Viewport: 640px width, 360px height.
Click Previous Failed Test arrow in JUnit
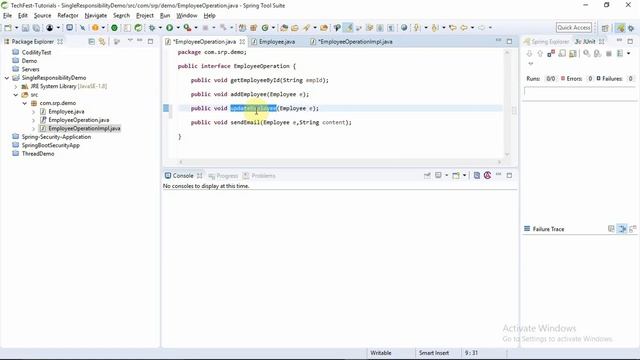pyautogui.click(x=540, y=53)
